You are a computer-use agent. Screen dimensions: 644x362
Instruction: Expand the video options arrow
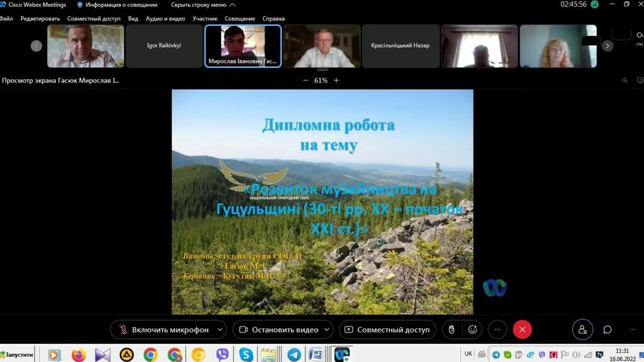(x=328, y=329)
